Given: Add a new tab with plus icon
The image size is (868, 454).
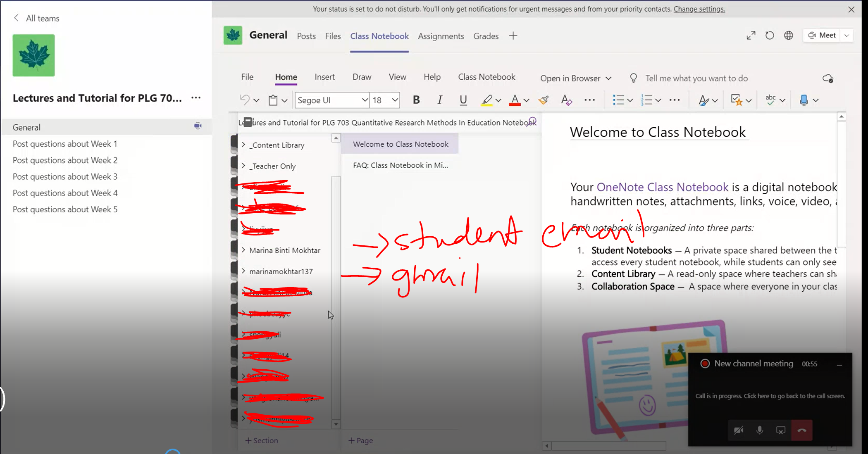Looking at the screenshot, I should coord(513,36).
